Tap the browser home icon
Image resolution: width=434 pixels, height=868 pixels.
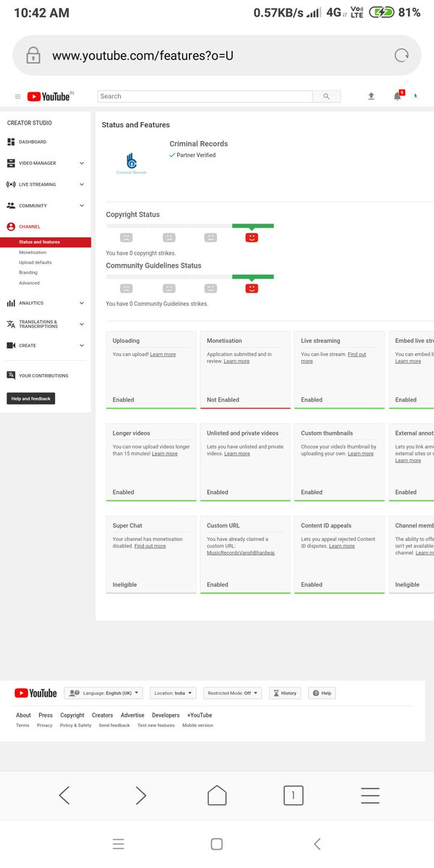pos(217,795)
